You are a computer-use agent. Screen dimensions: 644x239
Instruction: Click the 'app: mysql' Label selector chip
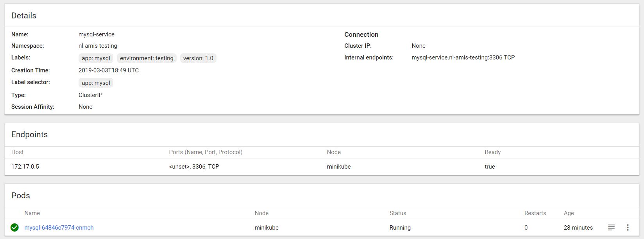(96, 83)
